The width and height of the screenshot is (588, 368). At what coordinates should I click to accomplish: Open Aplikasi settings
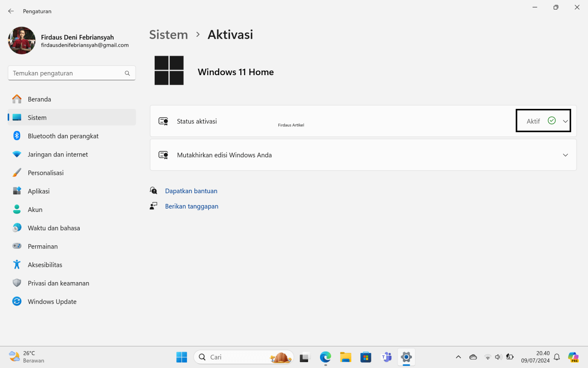39,191
